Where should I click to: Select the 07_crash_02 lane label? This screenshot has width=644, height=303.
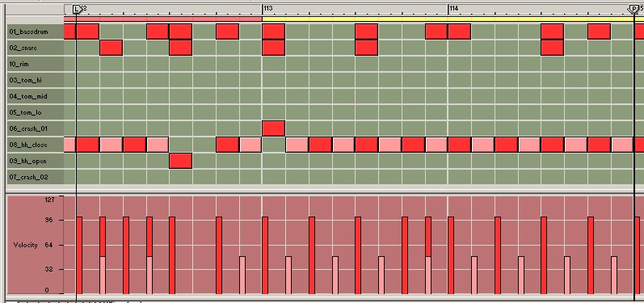(28, 178)
